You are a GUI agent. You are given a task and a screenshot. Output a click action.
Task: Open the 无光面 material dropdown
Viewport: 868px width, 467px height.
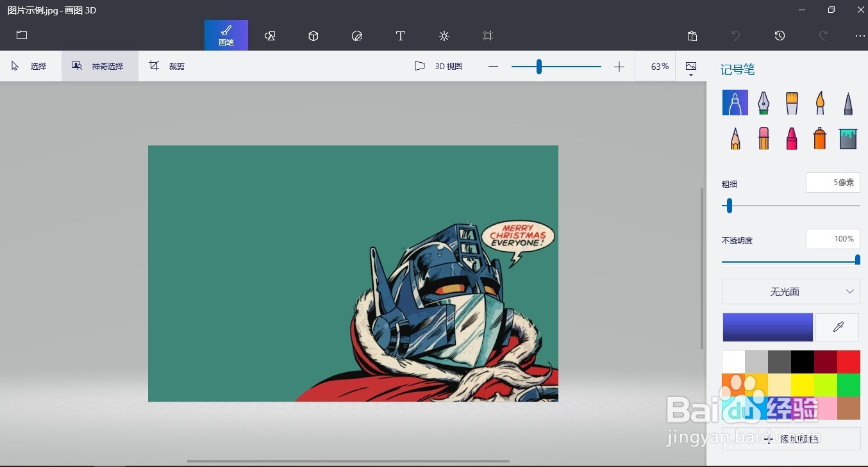pyautogui.click(x=791, y=291)
